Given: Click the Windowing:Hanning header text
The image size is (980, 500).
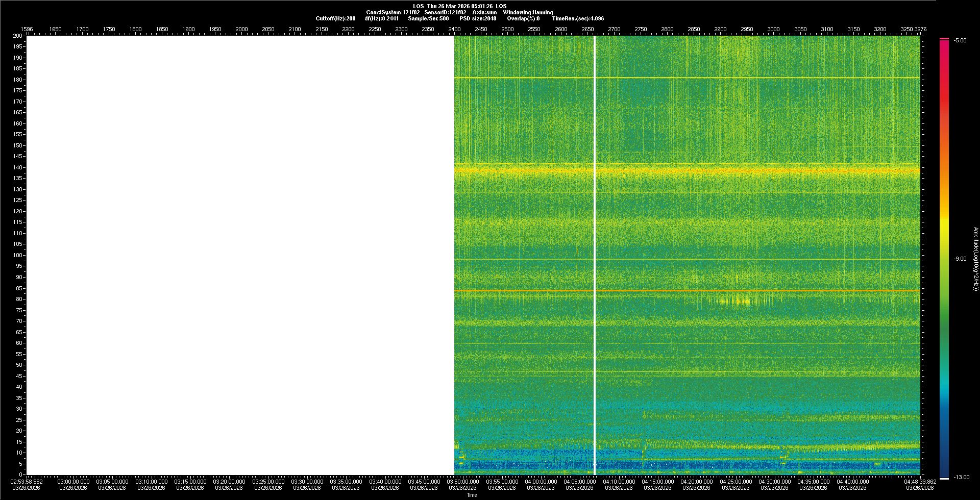Looking at the screenshot, I should (528, 12).
